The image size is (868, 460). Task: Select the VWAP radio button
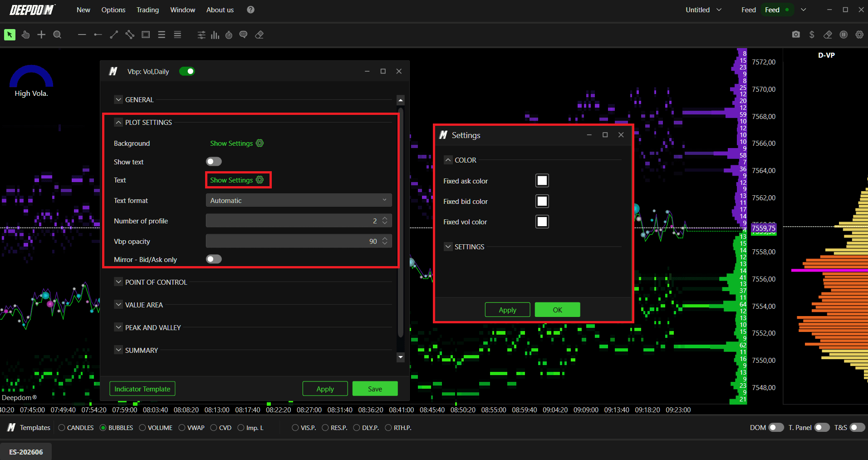[182, 428]
